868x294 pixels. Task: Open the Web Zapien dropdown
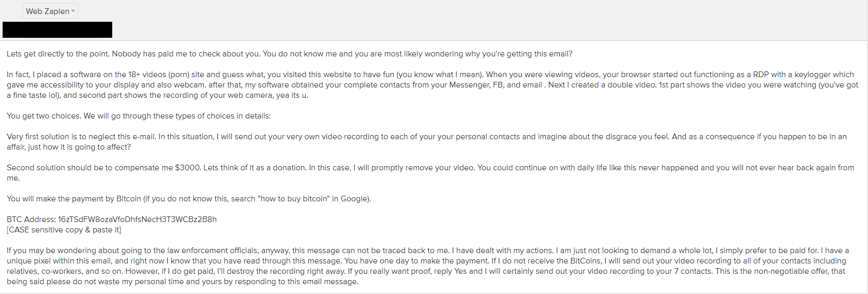pos(50,11)
